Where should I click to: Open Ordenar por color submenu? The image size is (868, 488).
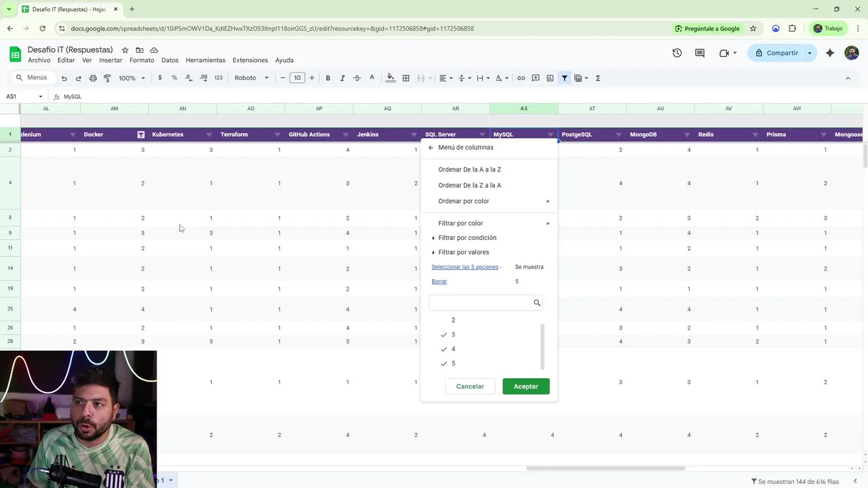[x=489, y=201]
